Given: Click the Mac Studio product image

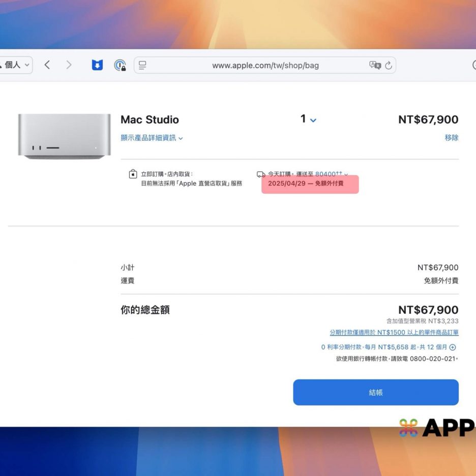Looking at the screenshot, I should point(64,136).
